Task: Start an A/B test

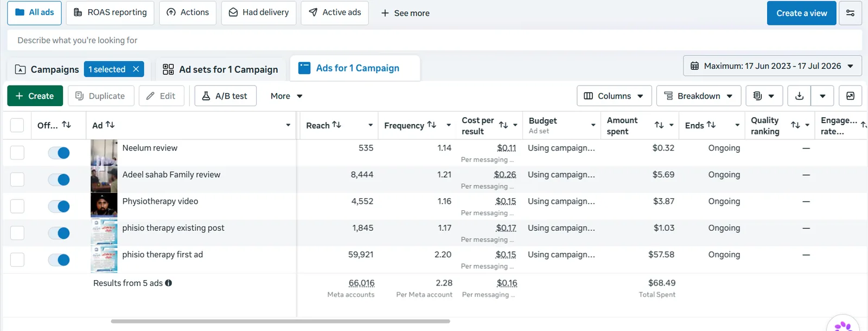Action: point(225,96)
